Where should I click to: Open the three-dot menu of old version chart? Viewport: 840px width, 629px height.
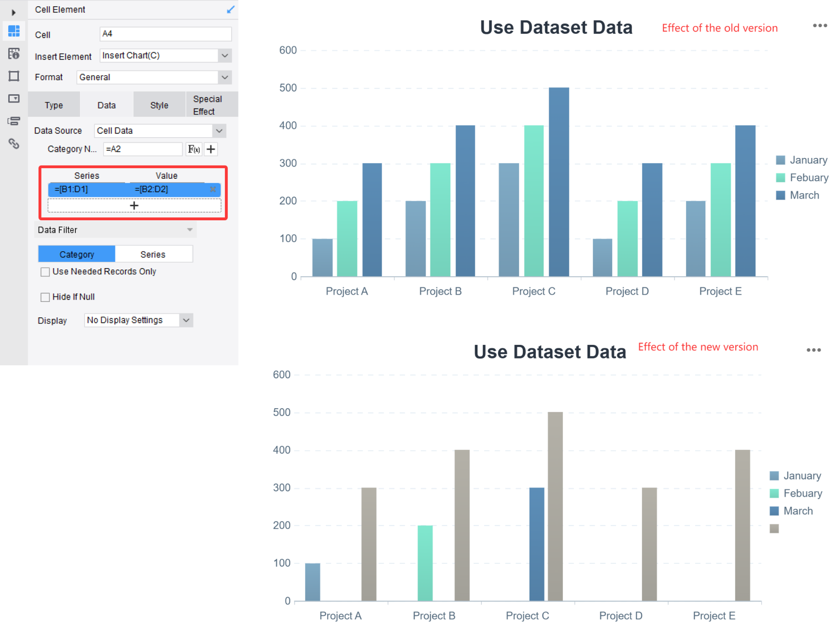pos(820,26)
